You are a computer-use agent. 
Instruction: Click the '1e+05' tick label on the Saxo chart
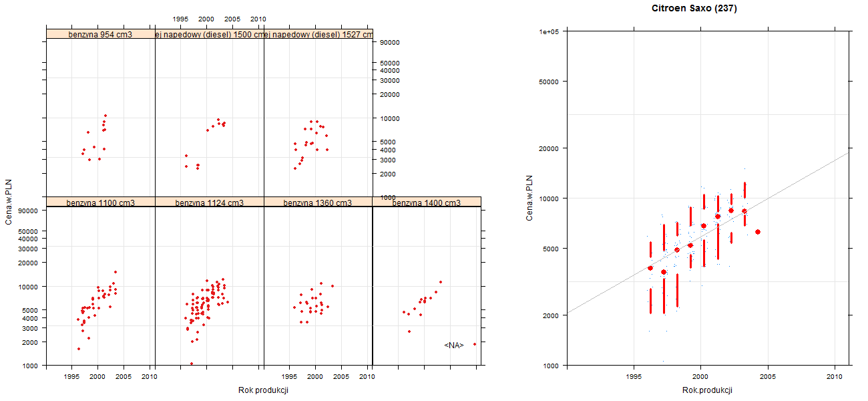click(550, 31)
